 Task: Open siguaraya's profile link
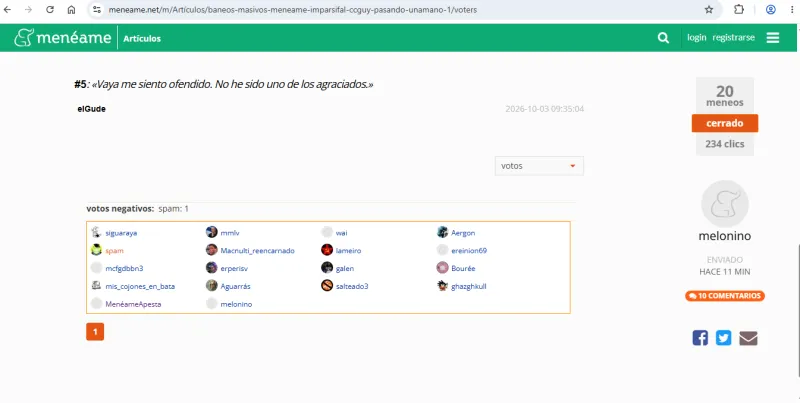tap(121, 233)
